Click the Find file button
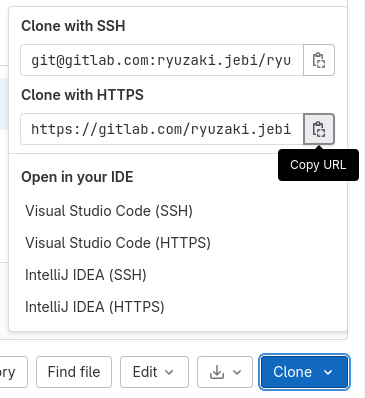The image size is (365, 398). click(74, 372)
